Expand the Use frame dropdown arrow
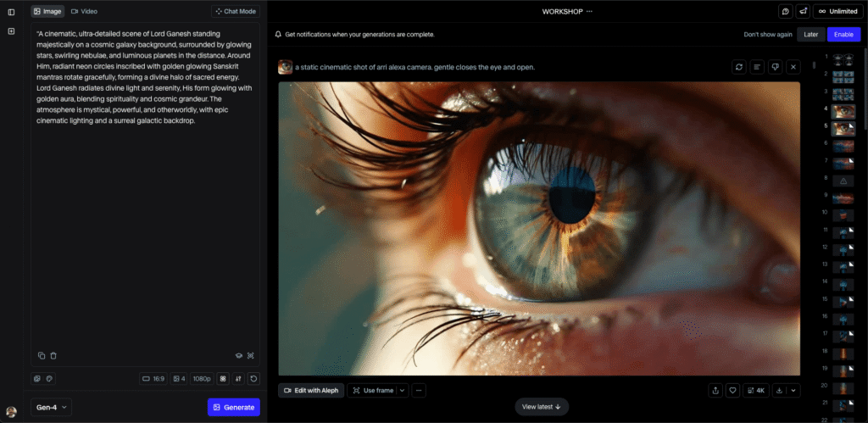This screenshot has width=868, height=423. point(403,391)
